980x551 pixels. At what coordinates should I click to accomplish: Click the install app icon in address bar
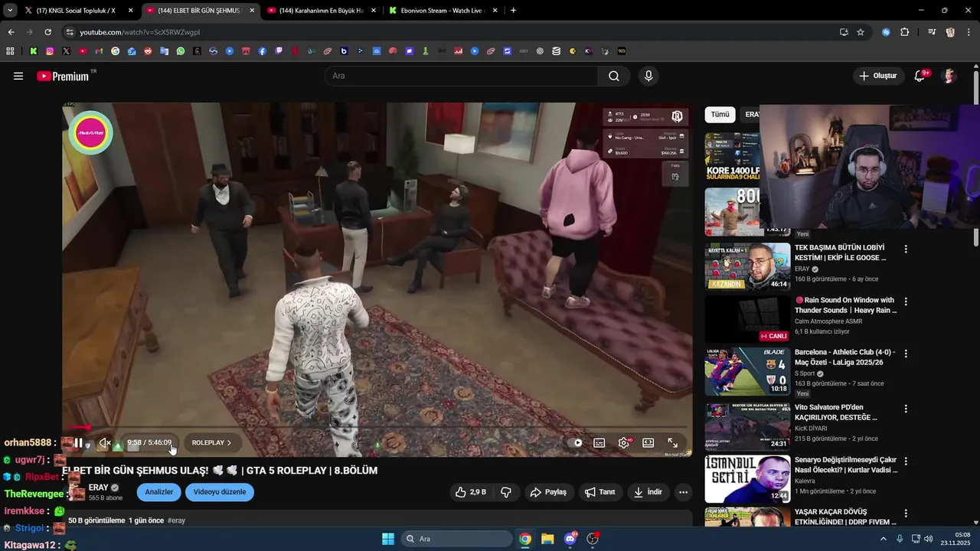tap(844, 32)
